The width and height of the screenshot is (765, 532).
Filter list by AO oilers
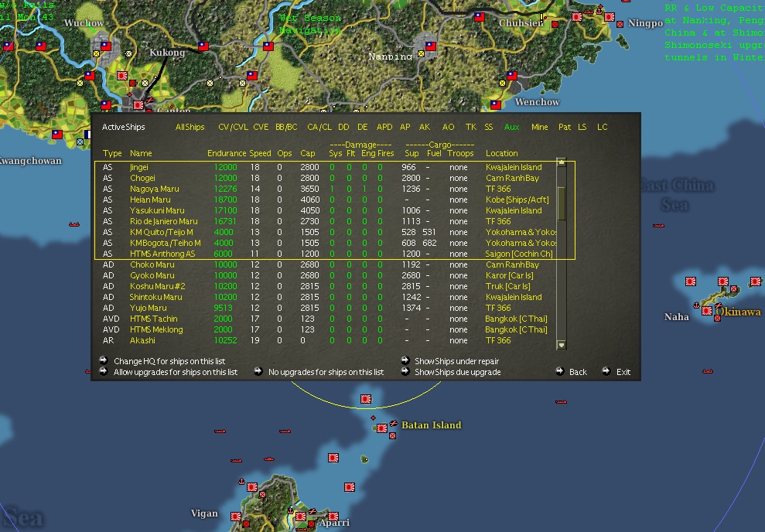tap(449, 127)
